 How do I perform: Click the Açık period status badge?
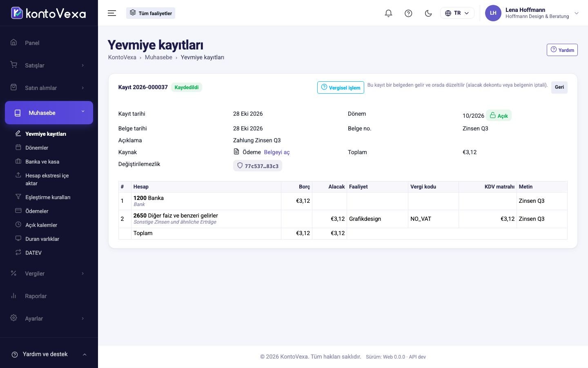pos(499,116)
